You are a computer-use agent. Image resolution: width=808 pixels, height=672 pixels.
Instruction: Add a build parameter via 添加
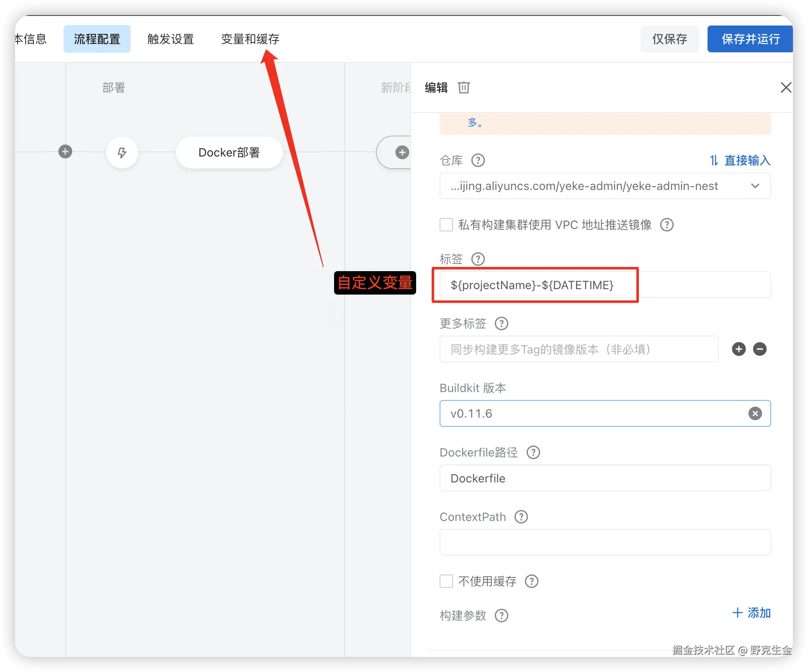(x=751, y=613)
